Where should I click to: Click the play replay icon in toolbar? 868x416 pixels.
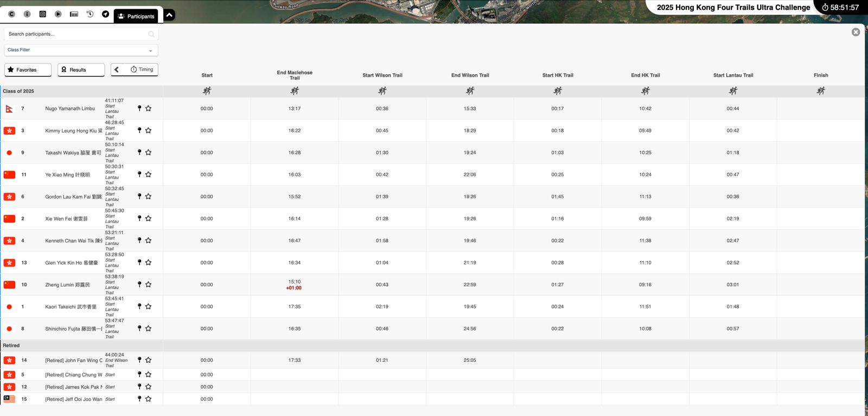click(58, 14)
